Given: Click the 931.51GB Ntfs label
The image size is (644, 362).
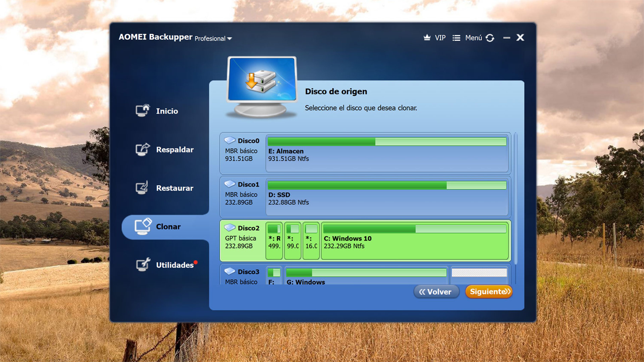Looking at the screenshot, I should 288,159.
